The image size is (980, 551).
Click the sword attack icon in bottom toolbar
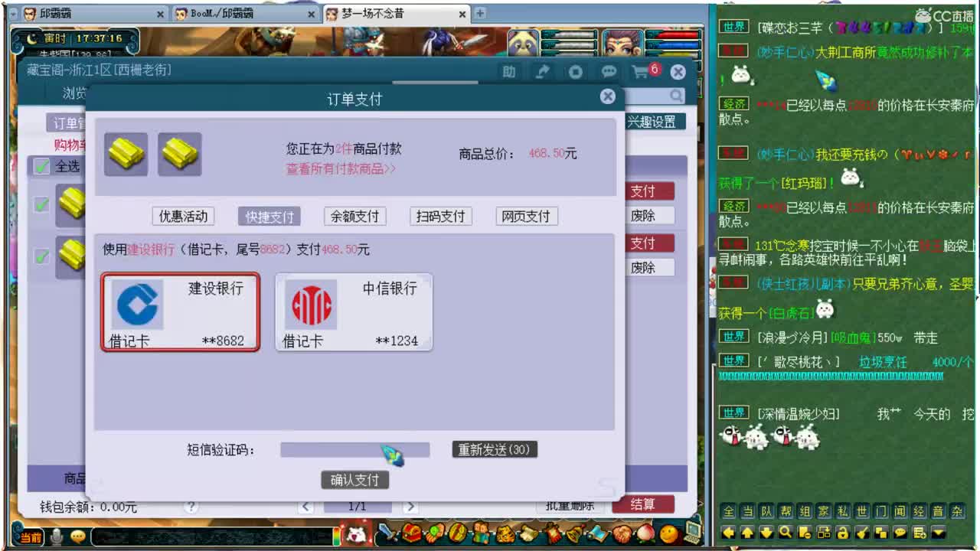(x=387, y=532)
